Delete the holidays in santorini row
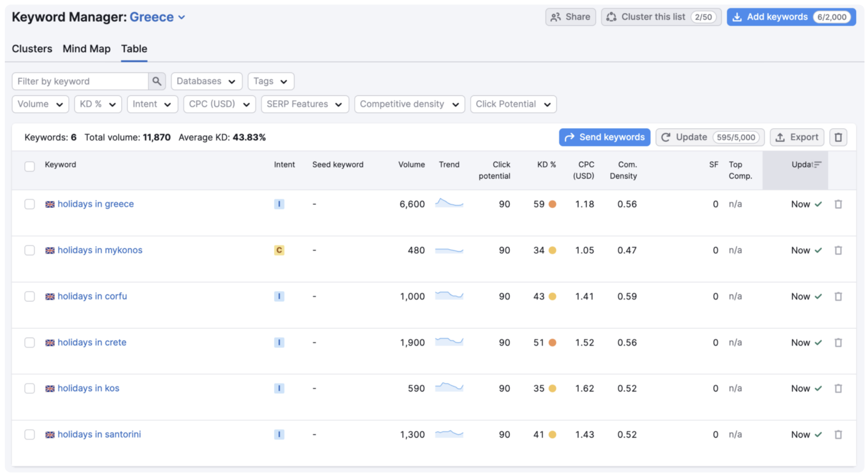The width and height of the screenshot is (868, 476). point(838,435)
